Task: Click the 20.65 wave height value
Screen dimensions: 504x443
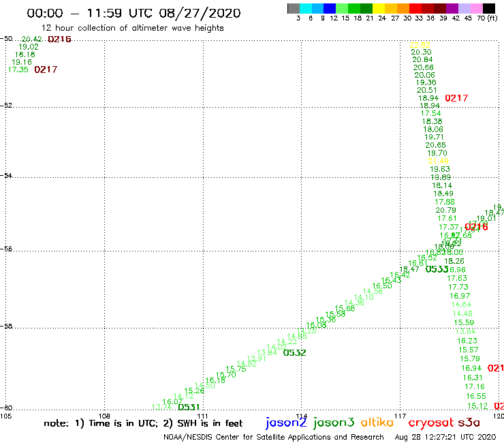Action: coord(435,145)
